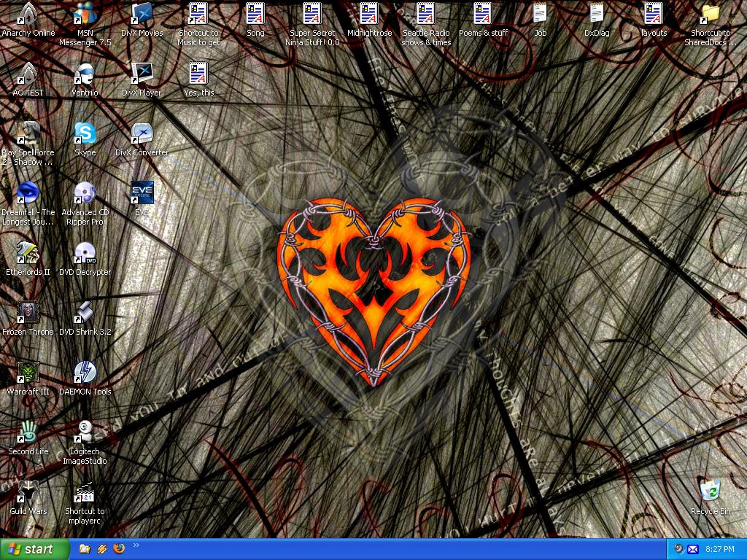Click the taskbar clock showing 8:27 PM
Viewport: 747px width, 560px height.
click(720, 549)
